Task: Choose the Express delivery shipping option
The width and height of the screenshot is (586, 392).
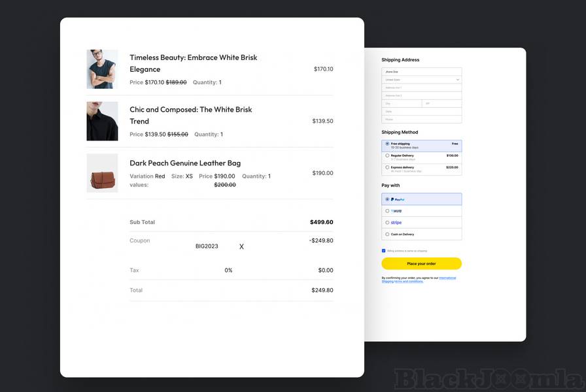Action: (387, 167)
